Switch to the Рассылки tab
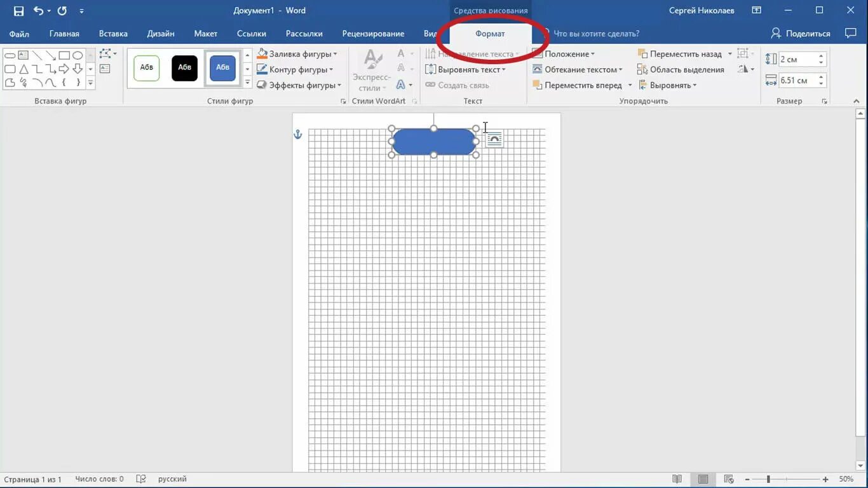Image resolution: width=868 pixels, height=488 pixels. [x=304, y=34]
